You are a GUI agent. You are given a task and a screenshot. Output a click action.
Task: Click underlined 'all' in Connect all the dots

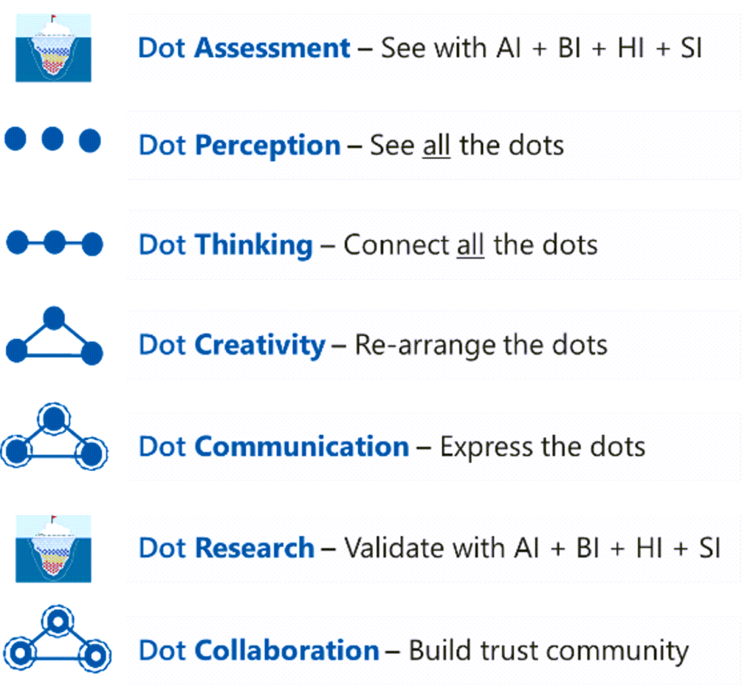click(x=470, y=245)
